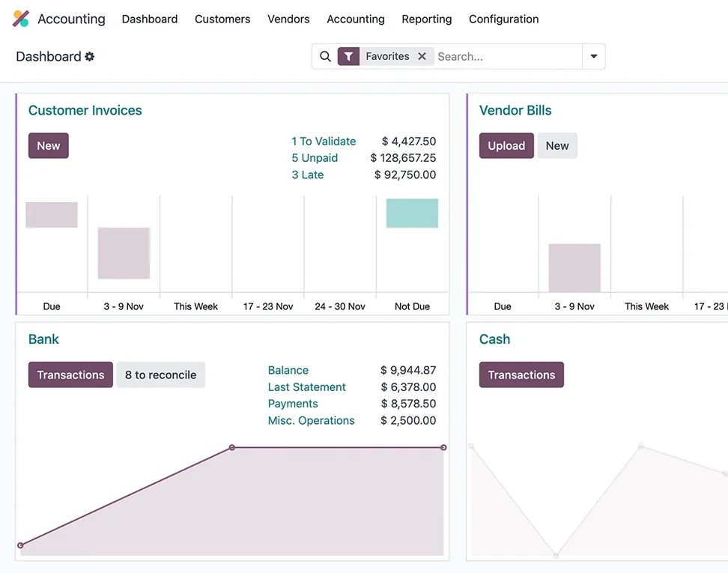728x573 pixels.
Task: Create New customer invoice
Action: click(48, 146)
